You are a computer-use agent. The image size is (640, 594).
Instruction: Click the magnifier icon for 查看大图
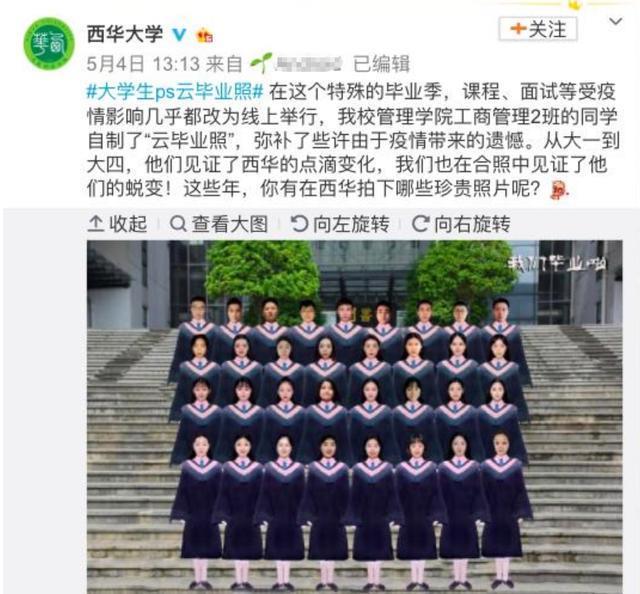tap(178, 224)
